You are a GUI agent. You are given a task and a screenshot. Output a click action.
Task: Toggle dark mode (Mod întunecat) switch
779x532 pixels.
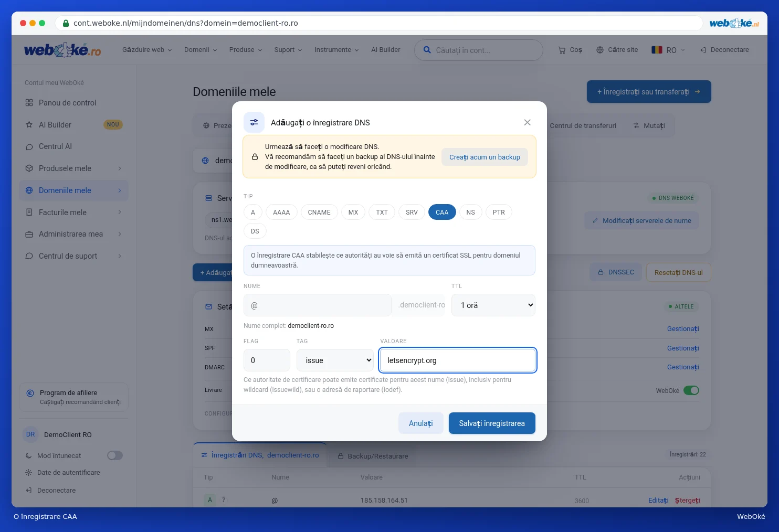click(x=115, y=455)
